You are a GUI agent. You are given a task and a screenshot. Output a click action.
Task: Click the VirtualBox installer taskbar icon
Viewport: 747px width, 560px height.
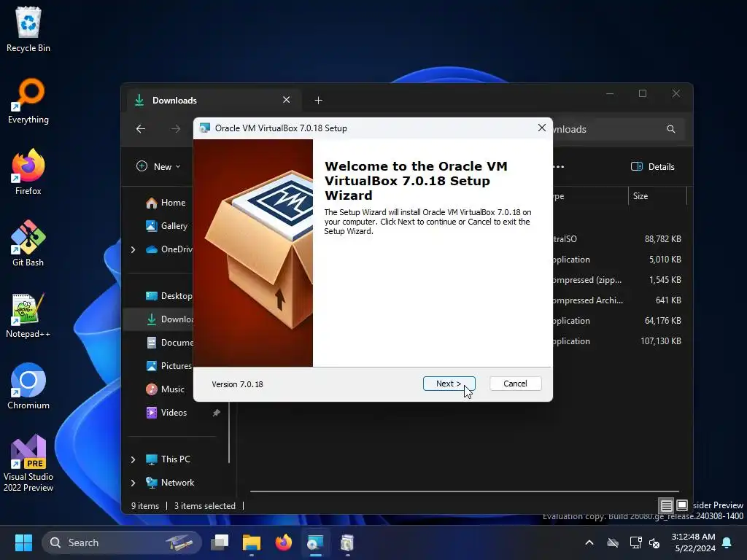(x=315, y=542)
